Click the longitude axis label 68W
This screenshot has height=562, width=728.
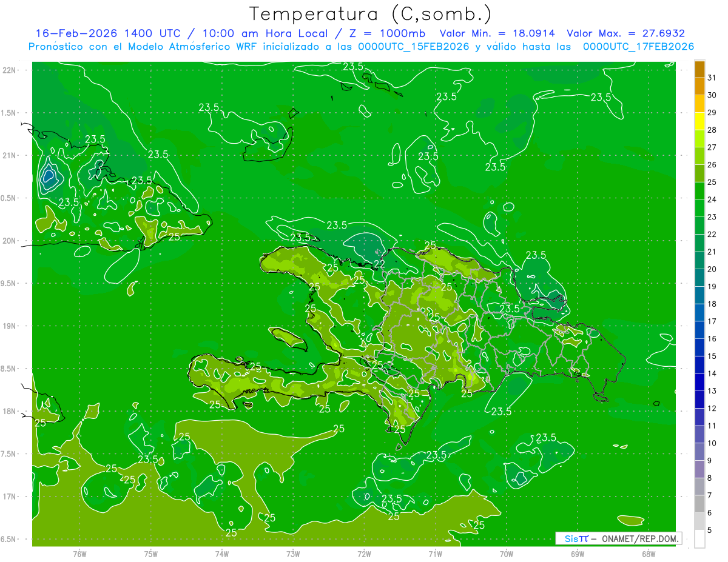pos(649,554)
